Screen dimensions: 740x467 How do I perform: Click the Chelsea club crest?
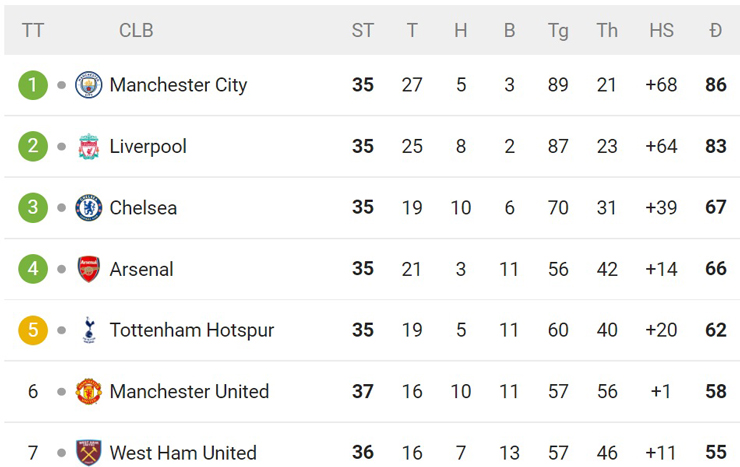[89, 208]
